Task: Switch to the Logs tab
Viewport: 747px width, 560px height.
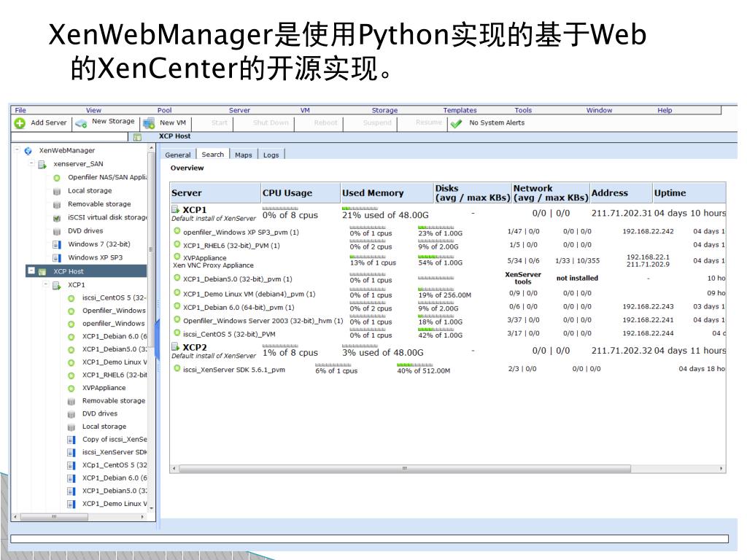Action: click(x=271, y=155)
